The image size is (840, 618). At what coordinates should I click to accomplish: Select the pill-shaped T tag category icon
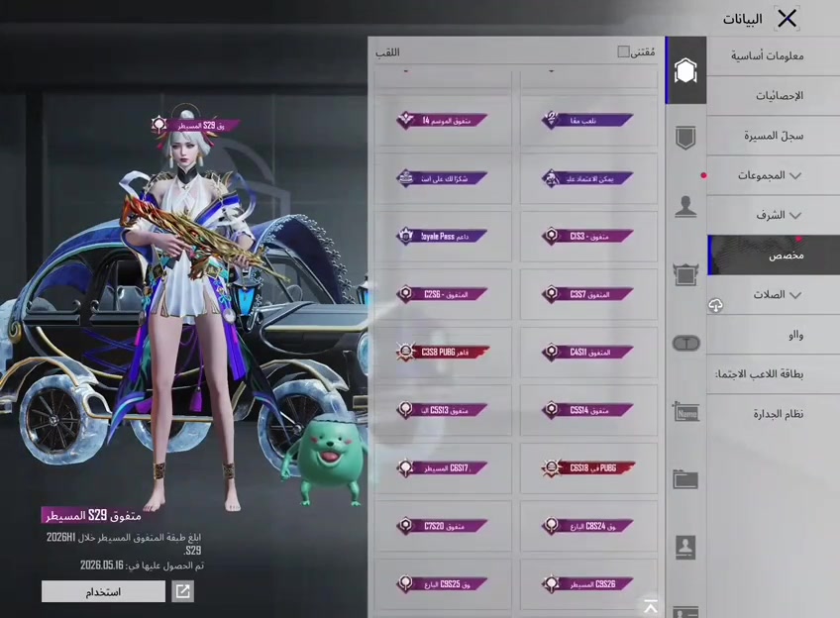[x=685, y=343]
